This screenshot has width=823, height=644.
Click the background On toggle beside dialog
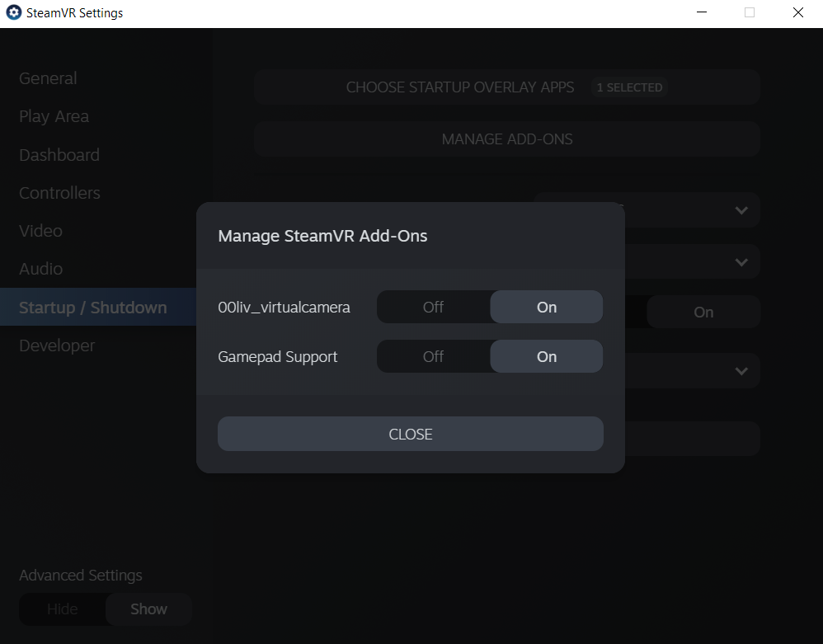pyautogui.click(x=703, y=313)
